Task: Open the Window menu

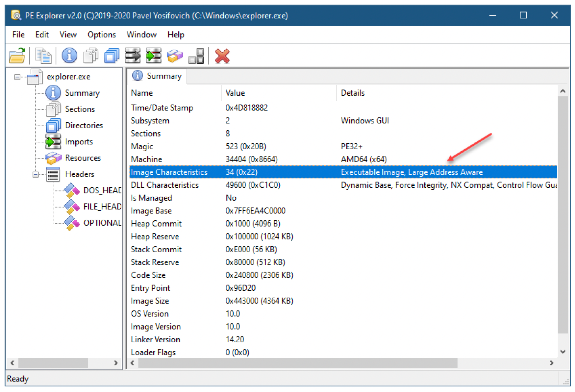Action: point(142,35)
